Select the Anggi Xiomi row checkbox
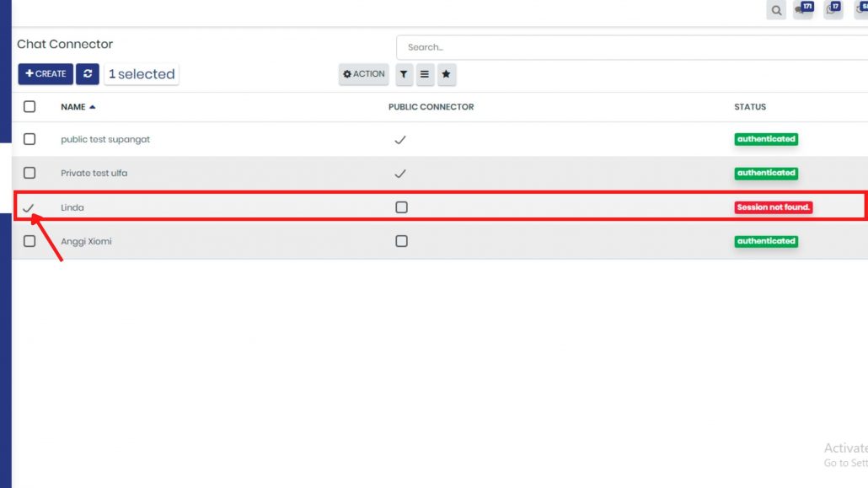868x488 pixels. 29,241
